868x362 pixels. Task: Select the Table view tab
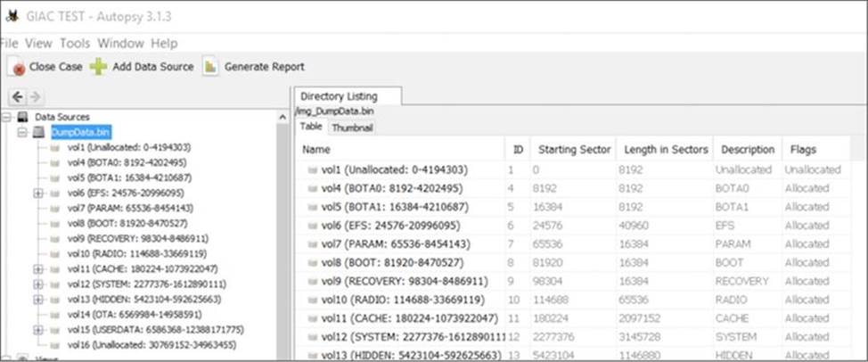311,128
